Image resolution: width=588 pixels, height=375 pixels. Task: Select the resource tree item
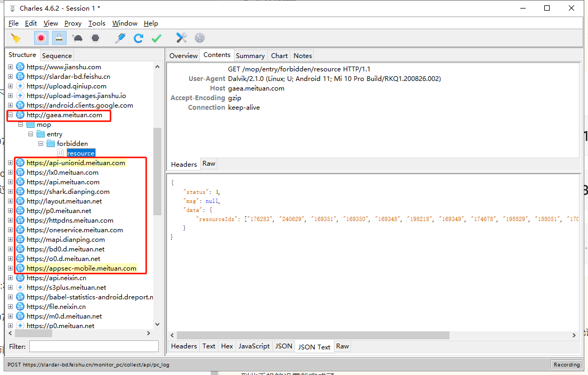point(80,153)
